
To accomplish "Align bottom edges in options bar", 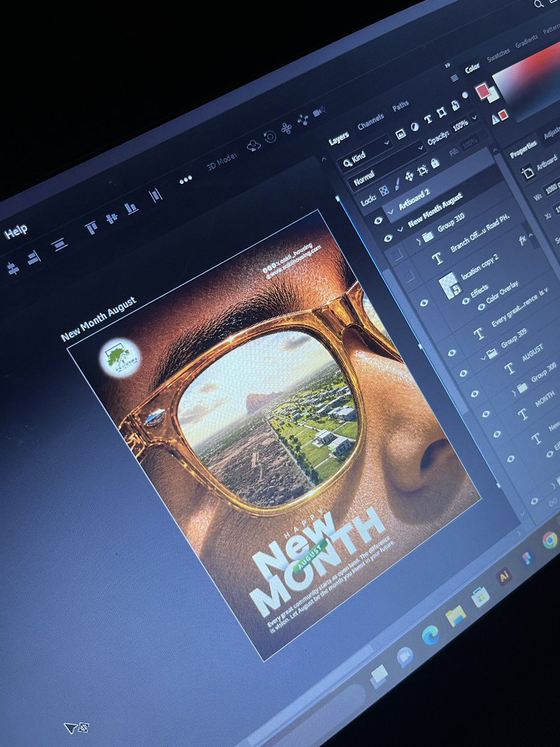I will click(131, 209).
